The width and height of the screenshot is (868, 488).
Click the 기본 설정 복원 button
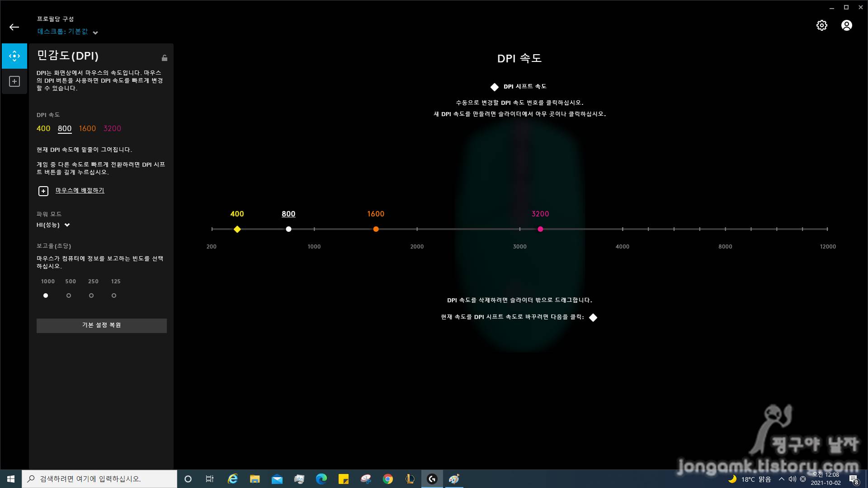click(101, 325)
